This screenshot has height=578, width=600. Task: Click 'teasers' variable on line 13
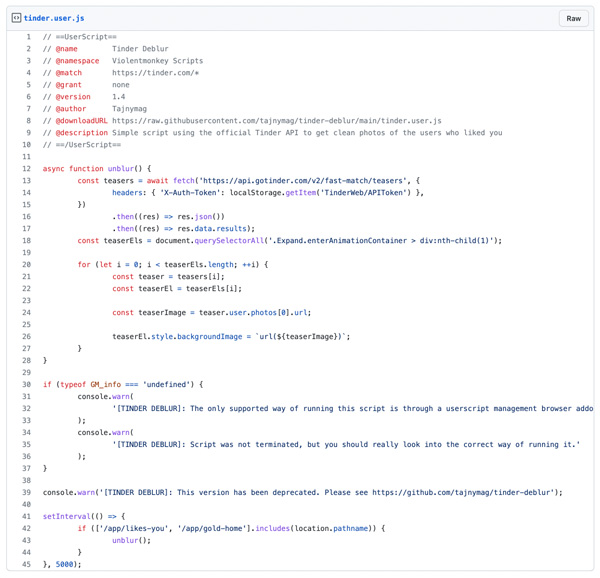click(x=119, y=181)
